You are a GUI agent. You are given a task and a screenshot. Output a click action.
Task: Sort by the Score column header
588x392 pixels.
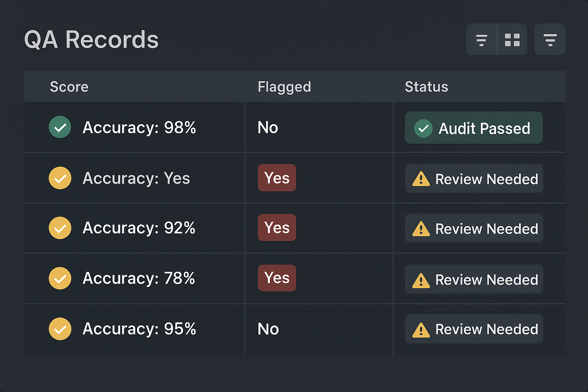[x=69, y=87]
